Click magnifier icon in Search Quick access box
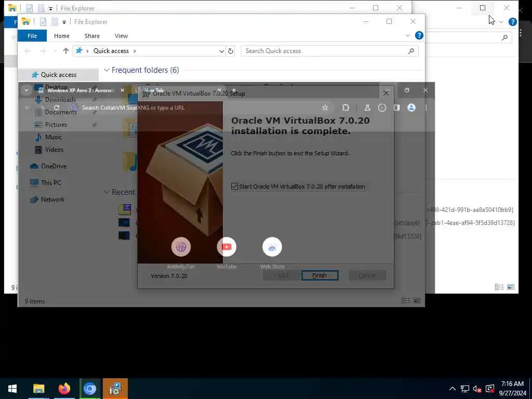Viewport: 532px width, 399px height. click(x=411, y=51)
